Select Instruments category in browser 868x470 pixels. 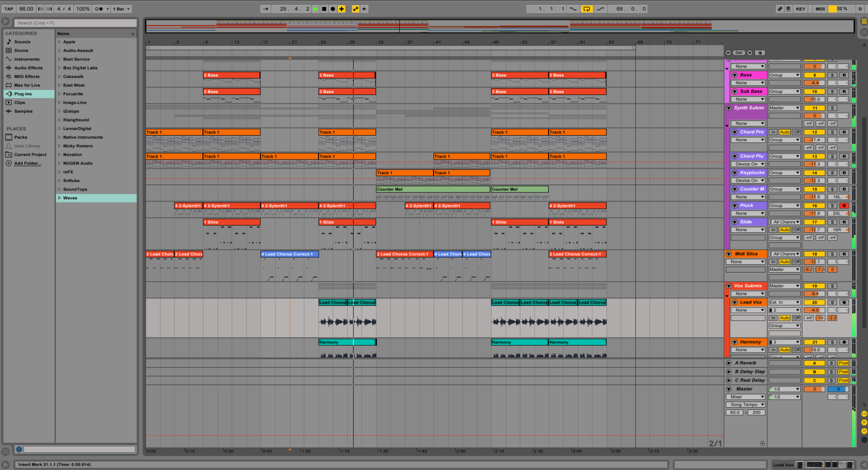(27, 59)
